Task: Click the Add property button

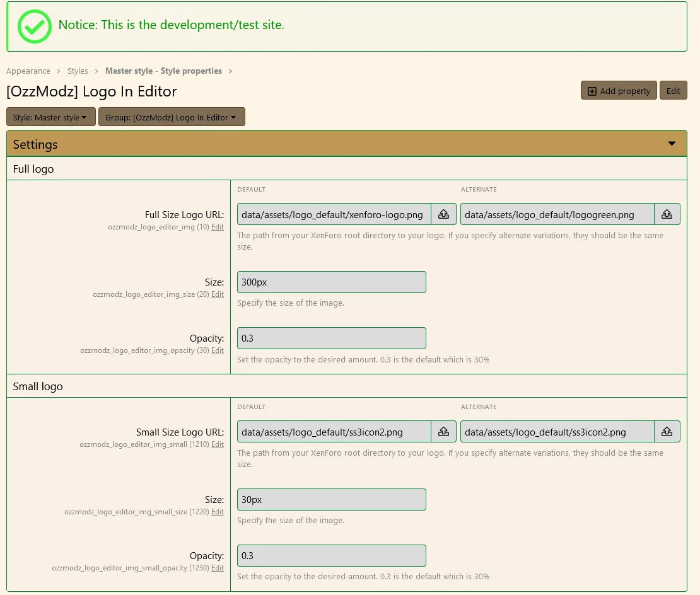Action: [x=618, y=91]
